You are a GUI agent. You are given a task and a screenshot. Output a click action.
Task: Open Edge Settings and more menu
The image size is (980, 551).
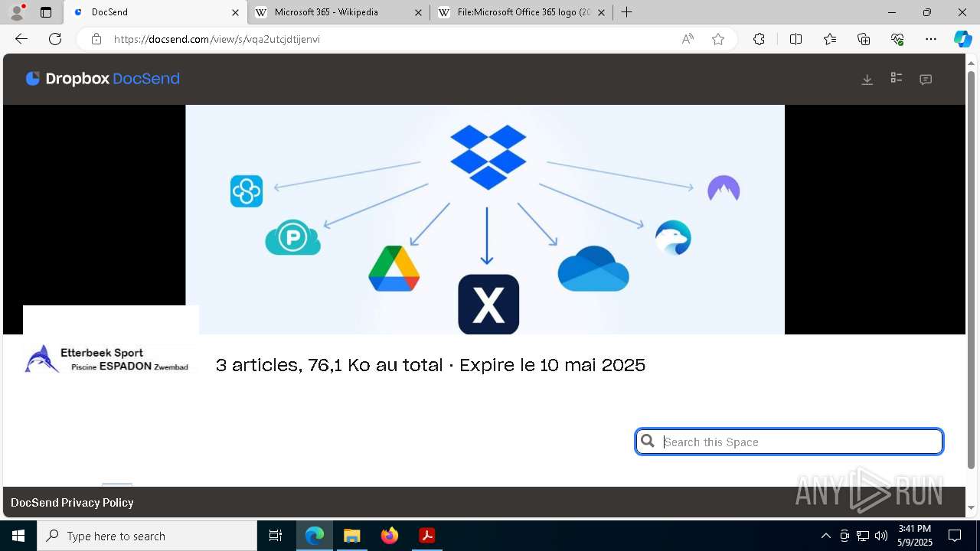[931, 39]
